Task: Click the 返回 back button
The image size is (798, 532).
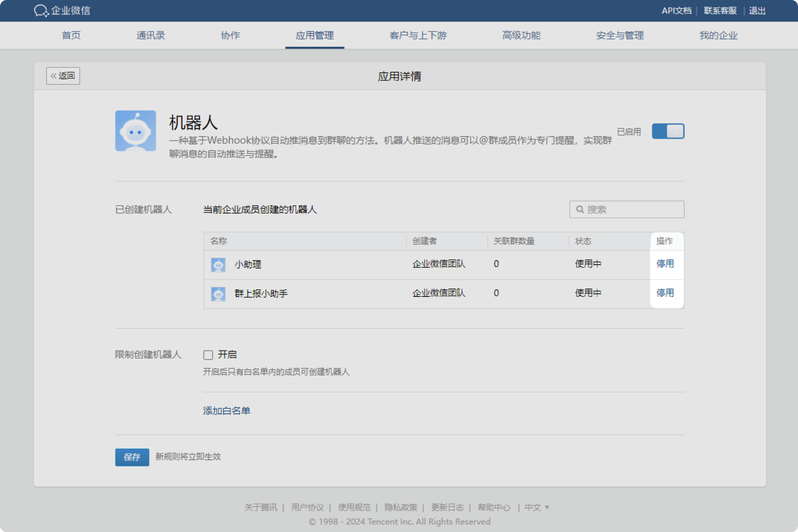Action: tap(63, 76)
